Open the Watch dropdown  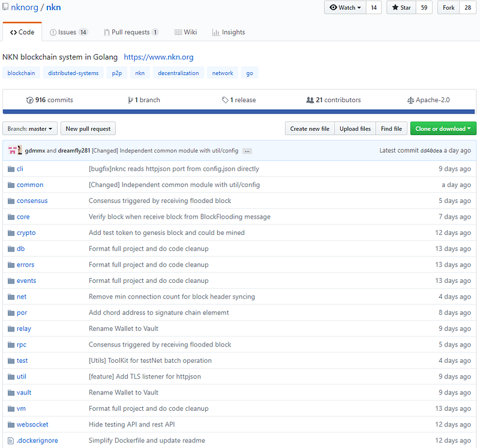coord(345,7)
